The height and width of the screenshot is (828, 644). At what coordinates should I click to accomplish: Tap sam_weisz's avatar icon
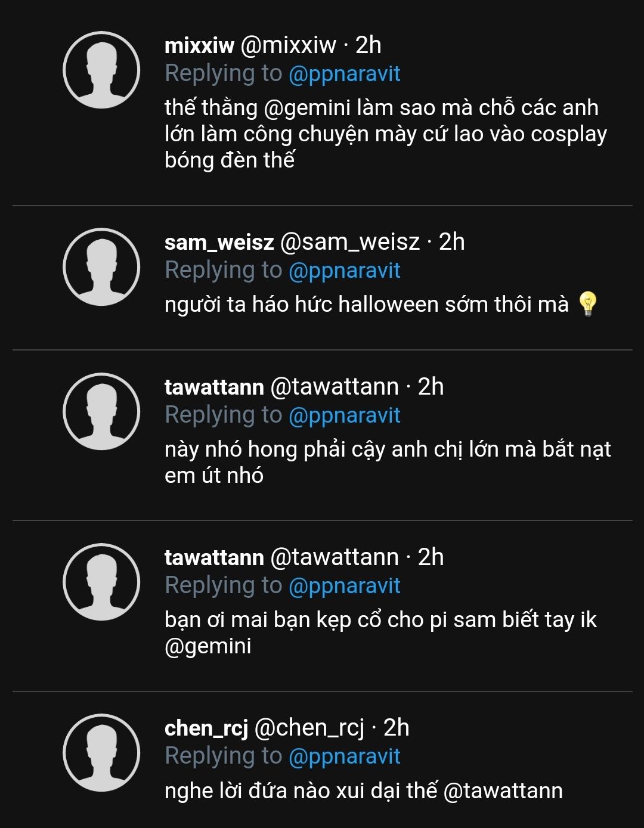[101, 267]
